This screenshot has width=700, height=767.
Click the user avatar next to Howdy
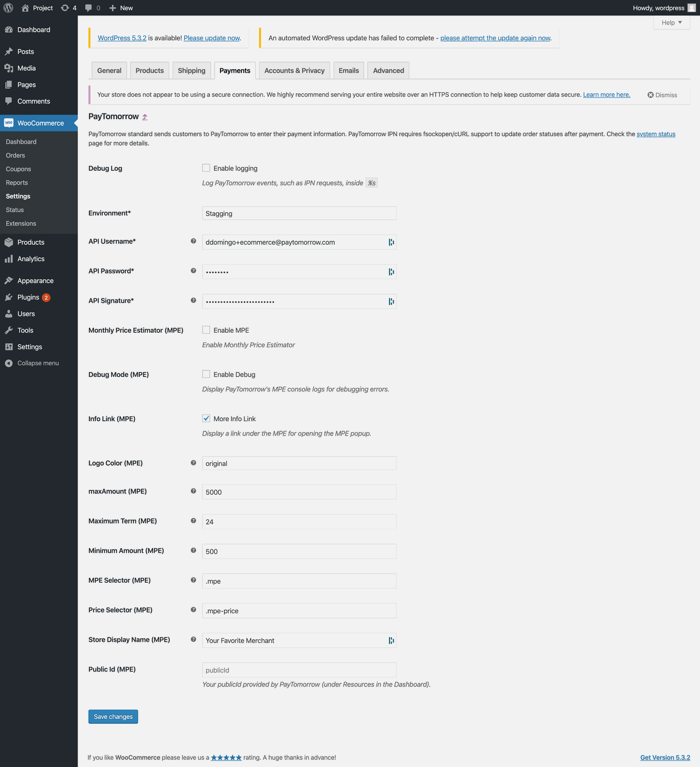point(692,8)
